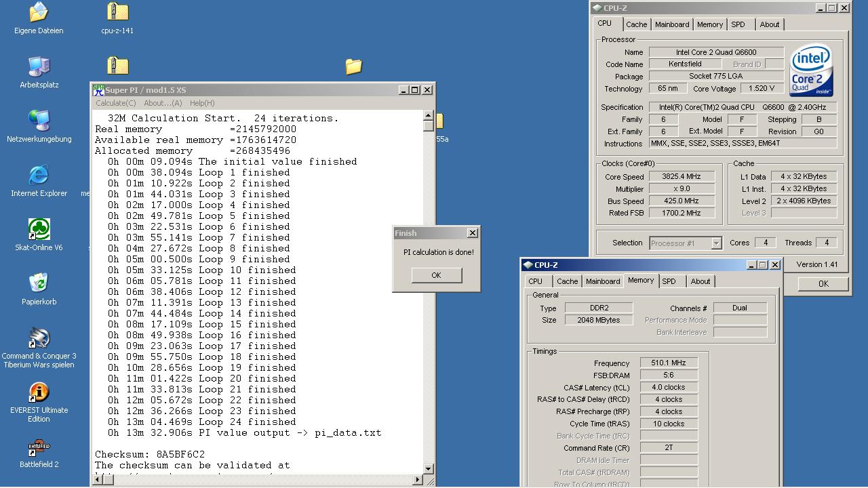The width and height of the screenshot is (868, 488).
Task: Select zip folder icon below cpu-z-141
Action: pos(117,66)
